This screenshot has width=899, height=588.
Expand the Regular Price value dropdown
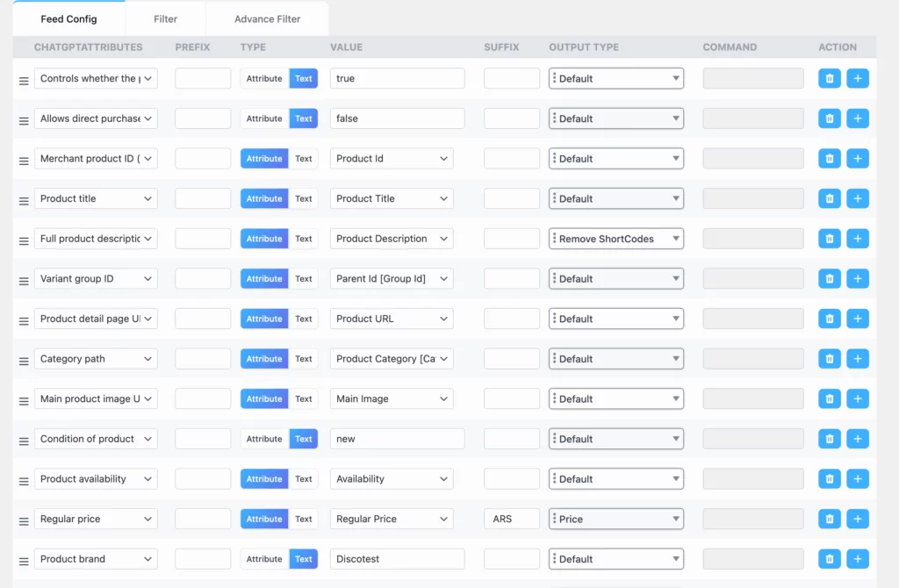pos(392,519)
